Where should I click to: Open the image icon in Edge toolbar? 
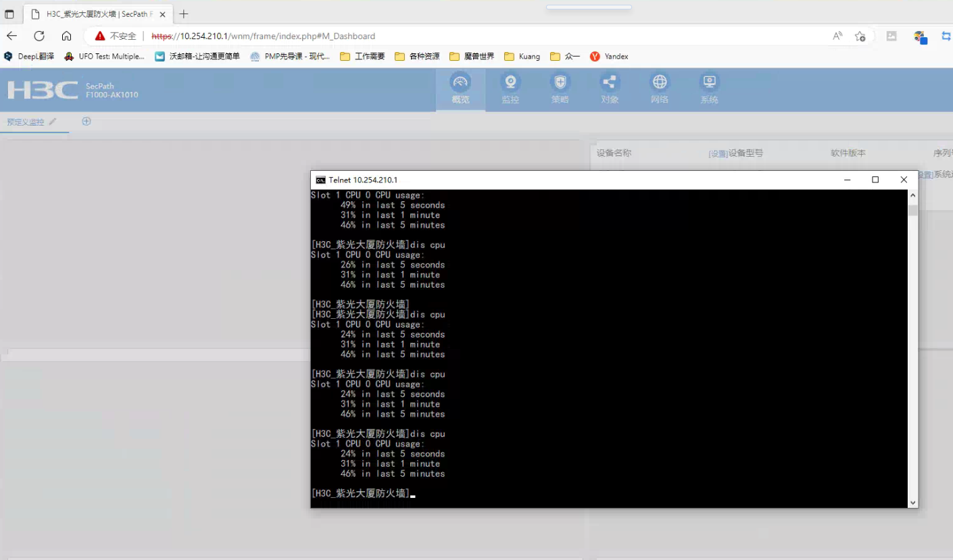(891, 36)
